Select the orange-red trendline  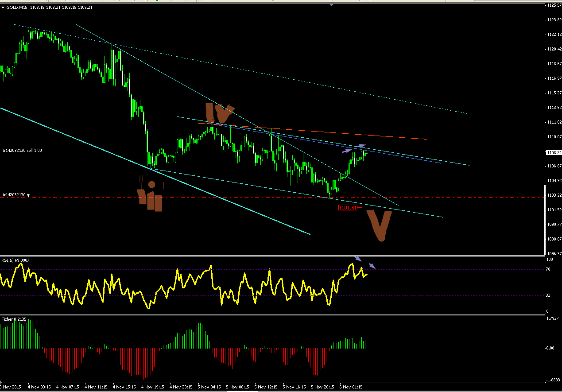(x=310, y=131)
